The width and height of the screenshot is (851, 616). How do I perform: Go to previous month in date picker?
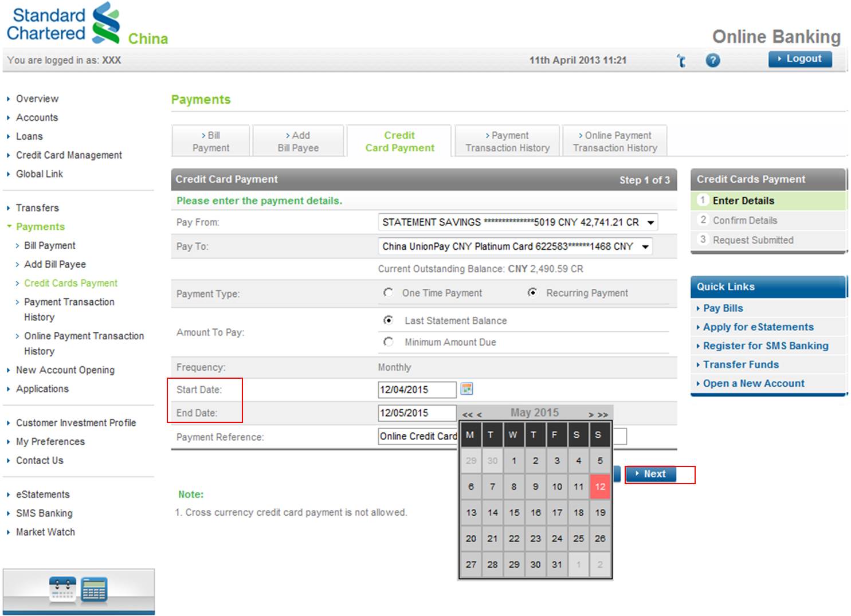tap(479, 414)
